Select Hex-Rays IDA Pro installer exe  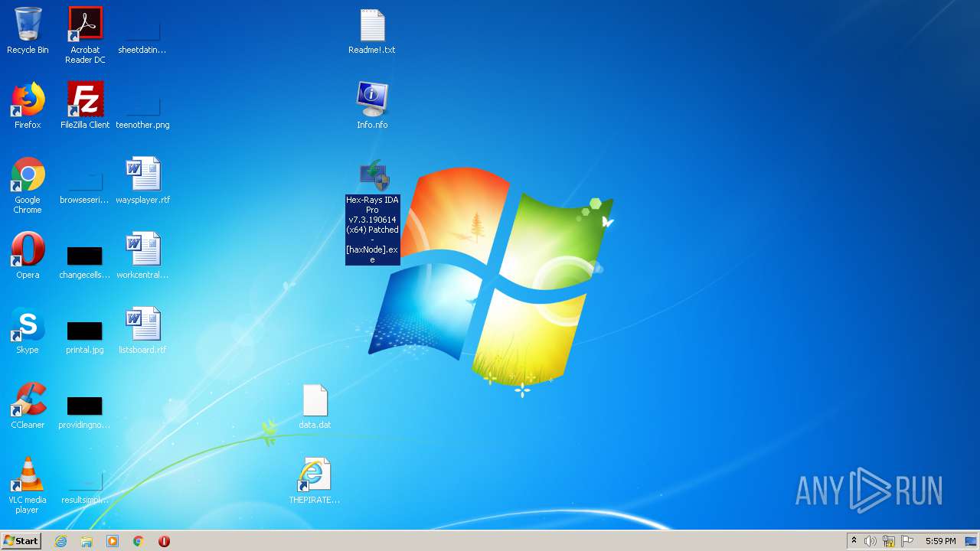[373, 211]
